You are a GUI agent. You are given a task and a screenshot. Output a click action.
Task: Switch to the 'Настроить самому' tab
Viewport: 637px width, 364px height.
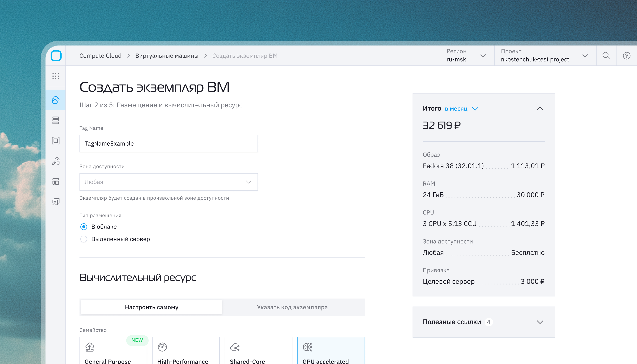point(152,307)
